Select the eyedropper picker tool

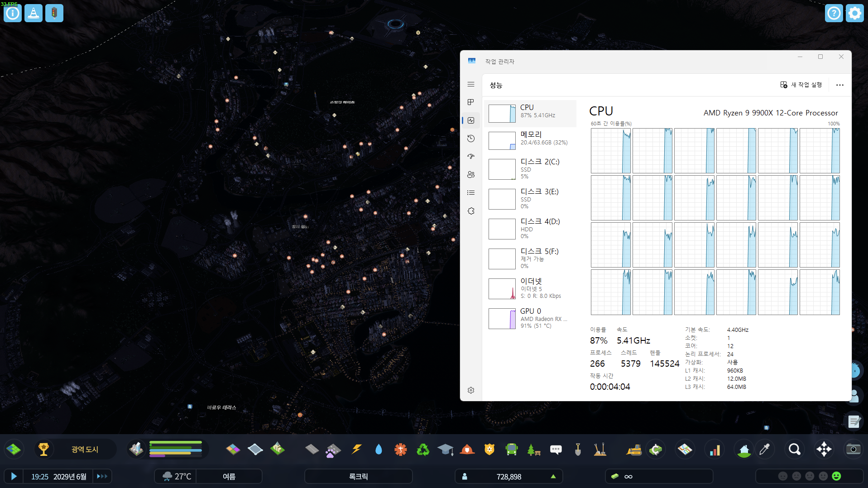coord(764,449)
